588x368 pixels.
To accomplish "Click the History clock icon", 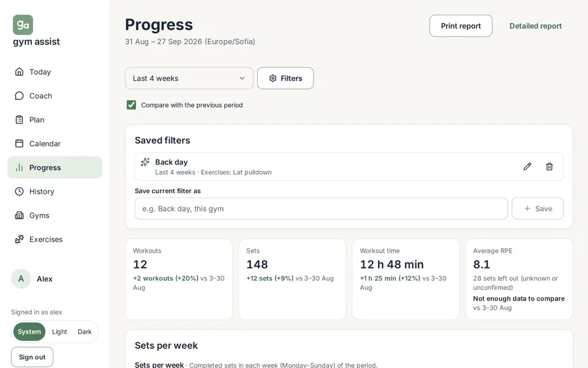I will (x=19, y=191).
